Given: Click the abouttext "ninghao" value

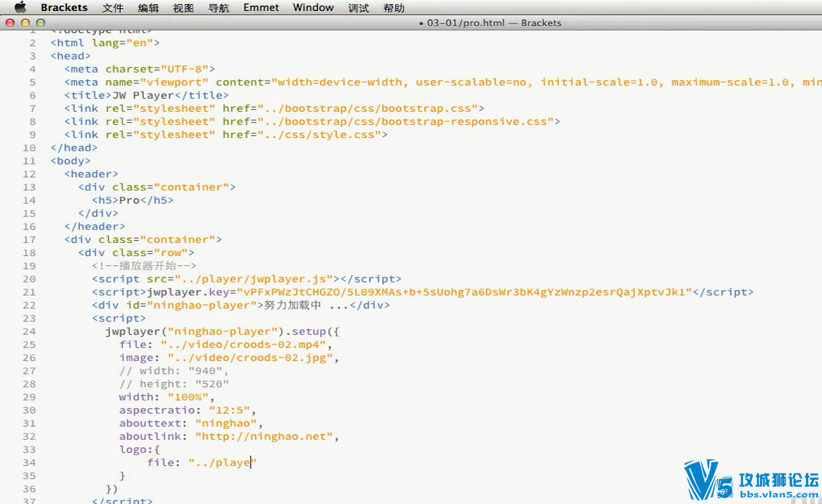Looking at the screenshot, I should [x=226, y=423].
